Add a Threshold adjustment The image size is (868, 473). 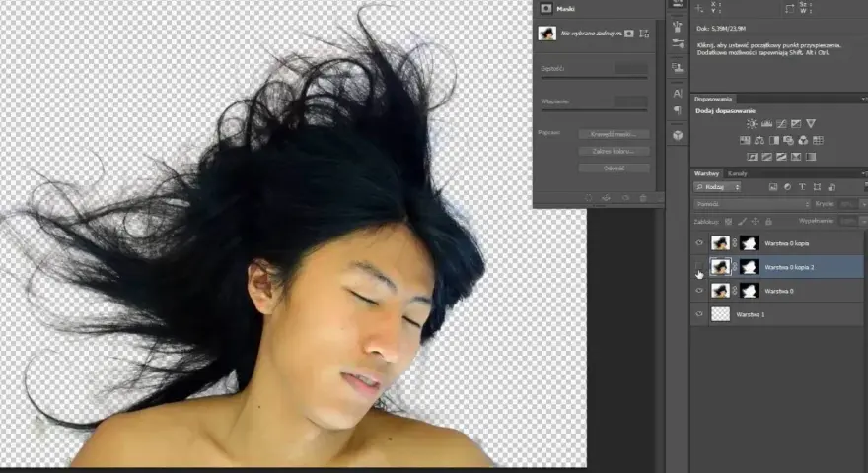tap(781, 157)
